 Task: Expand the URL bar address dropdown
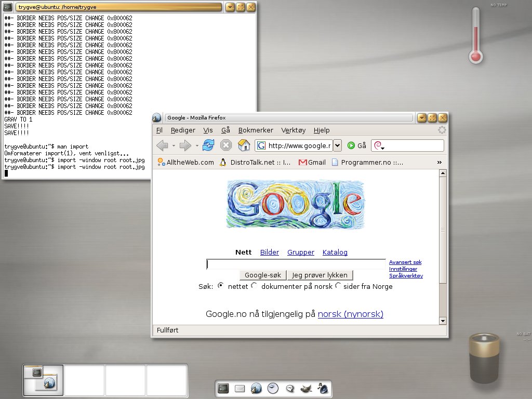tap(337, 146)
